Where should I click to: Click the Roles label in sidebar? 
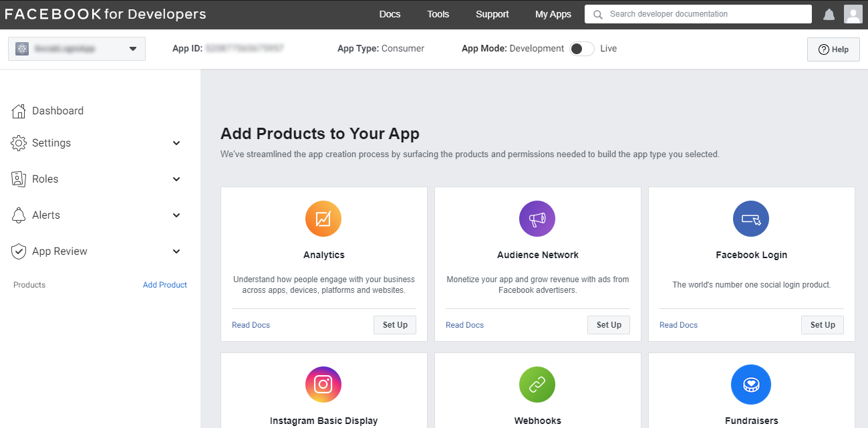coord(45,179)
